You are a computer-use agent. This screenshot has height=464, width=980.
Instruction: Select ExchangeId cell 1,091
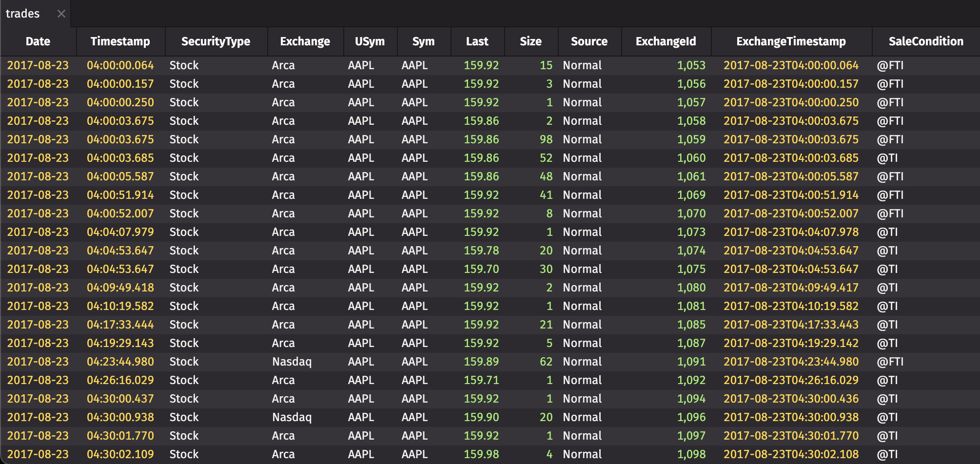click(x=691, y=362)
